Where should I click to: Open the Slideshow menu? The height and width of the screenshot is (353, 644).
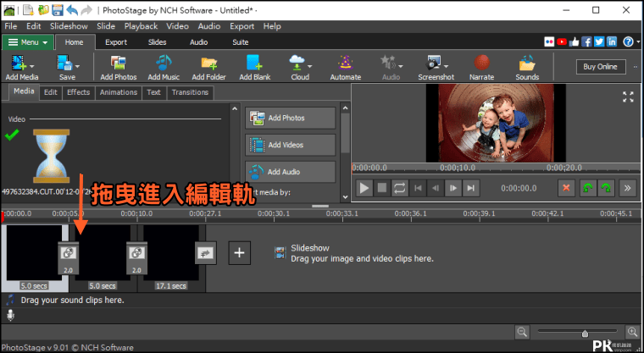pos(69,26)
